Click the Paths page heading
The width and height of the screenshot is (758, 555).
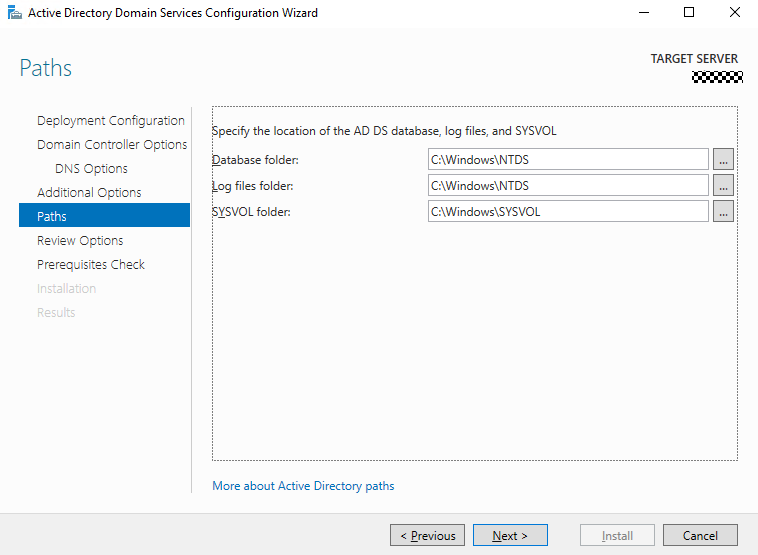click(x=45, y=68)
